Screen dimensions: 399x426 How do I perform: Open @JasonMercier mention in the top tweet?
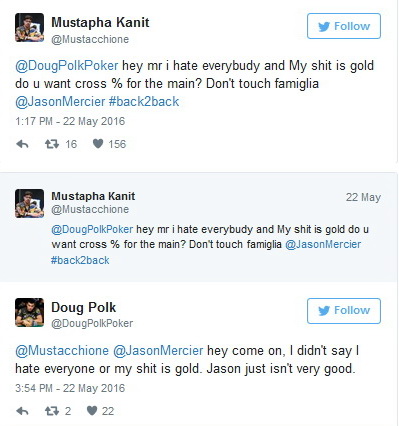click(x=60, y=101)
